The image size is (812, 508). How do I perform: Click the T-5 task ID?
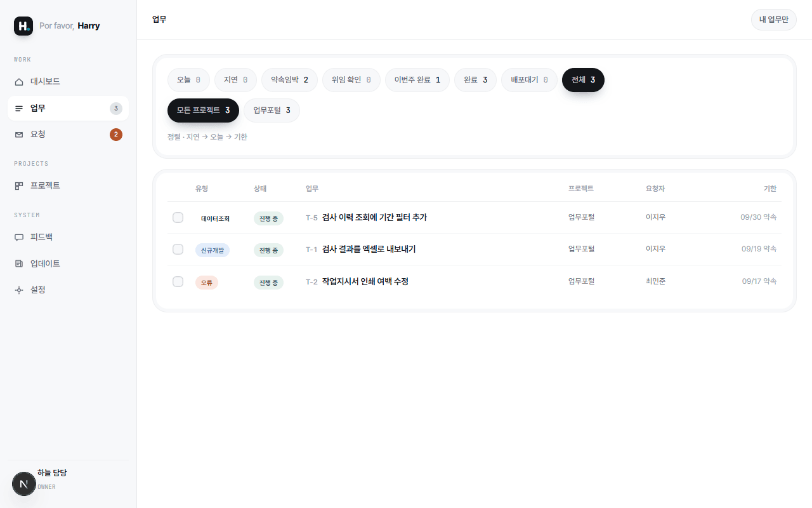pos(311,218)
